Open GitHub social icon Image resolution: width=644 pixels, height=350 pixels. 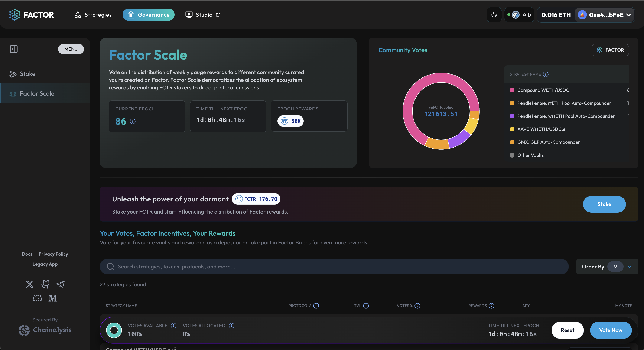45,284
